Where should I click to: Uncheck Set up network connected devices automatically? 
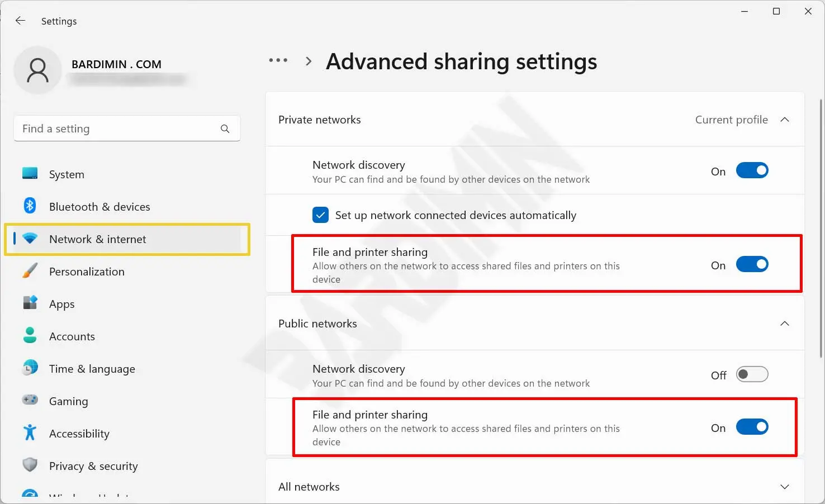[x=320, y=215]
